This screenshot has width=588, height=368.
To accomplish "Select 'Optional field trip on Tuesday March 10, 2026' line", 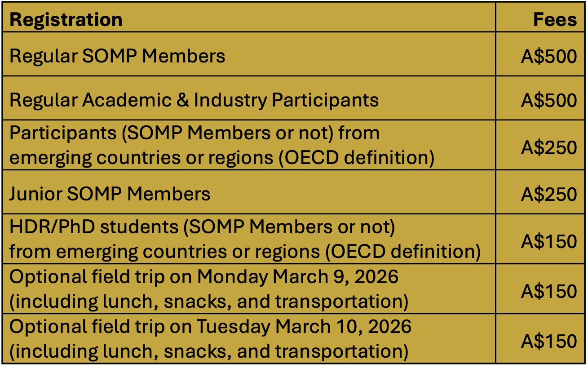I will pyautogui.click(x=210, y=326).
